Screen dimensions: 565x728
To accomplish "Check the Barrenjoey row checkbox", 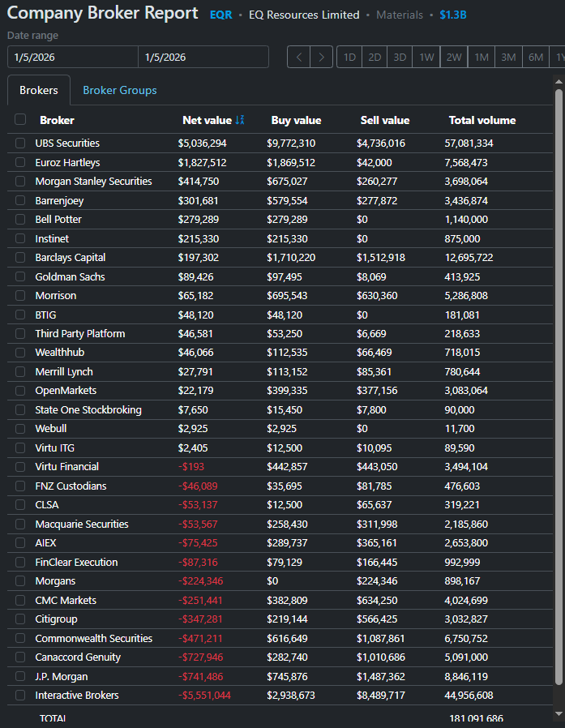I will point(20,200).
